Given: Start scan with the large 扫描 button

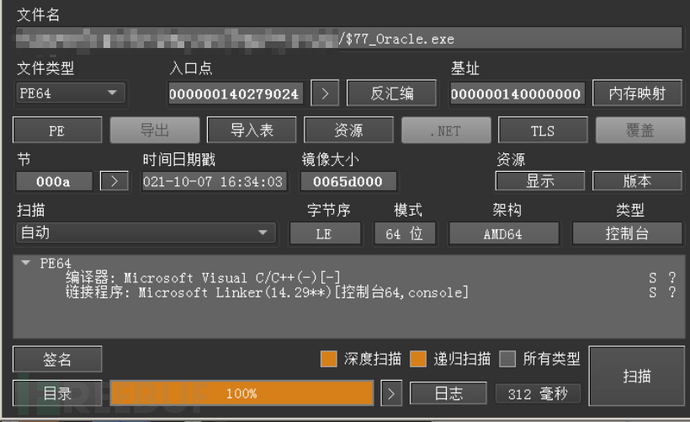Looking at the screenshot, I should tap(636, 376).
